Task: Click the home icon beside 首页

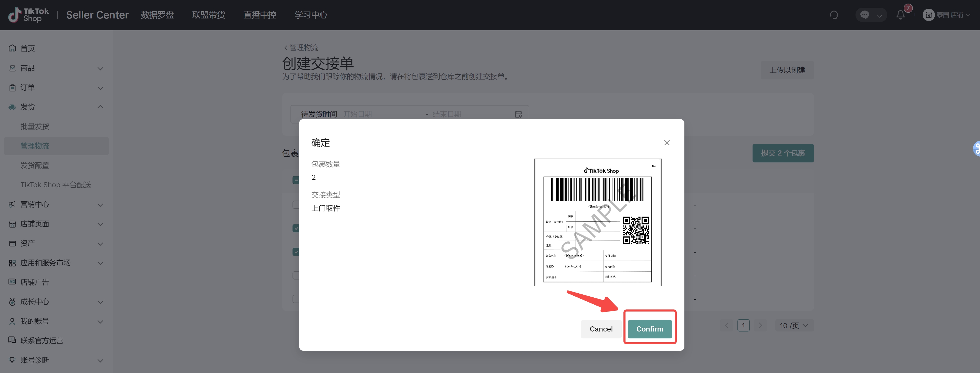Action: click(12, 48)
